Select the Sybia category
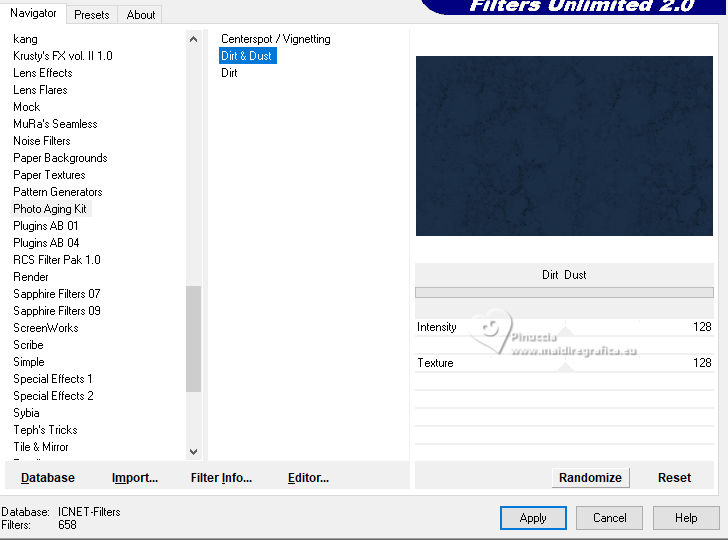The image size is (728, 540). tap(26, 413)
